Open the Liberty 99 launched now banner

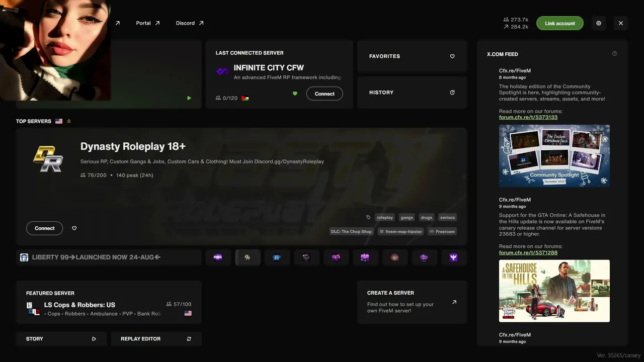[x=109, y=257]
